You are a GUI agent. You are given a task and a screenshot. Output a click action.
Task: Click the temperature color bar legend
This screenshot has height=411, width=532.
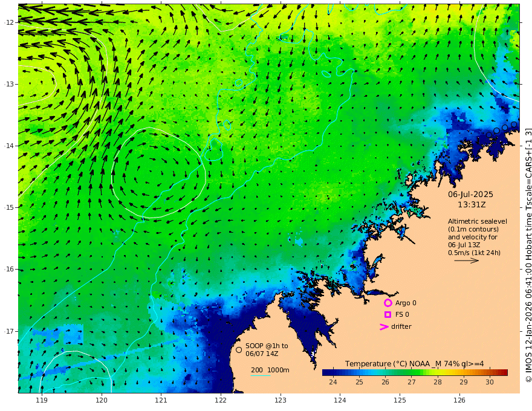pos(415,372)
